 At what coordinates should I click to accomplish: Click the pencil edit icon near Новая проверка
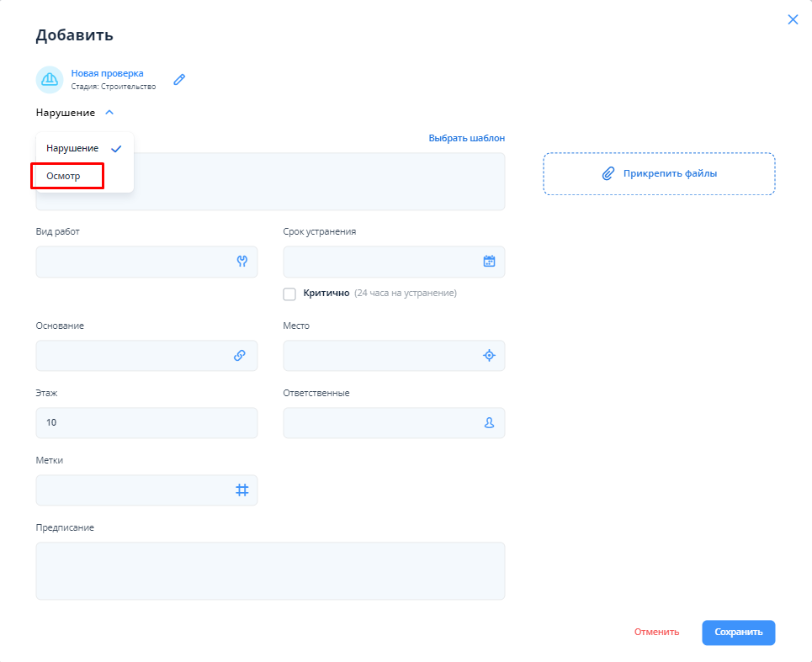click(x=178, y=80)
